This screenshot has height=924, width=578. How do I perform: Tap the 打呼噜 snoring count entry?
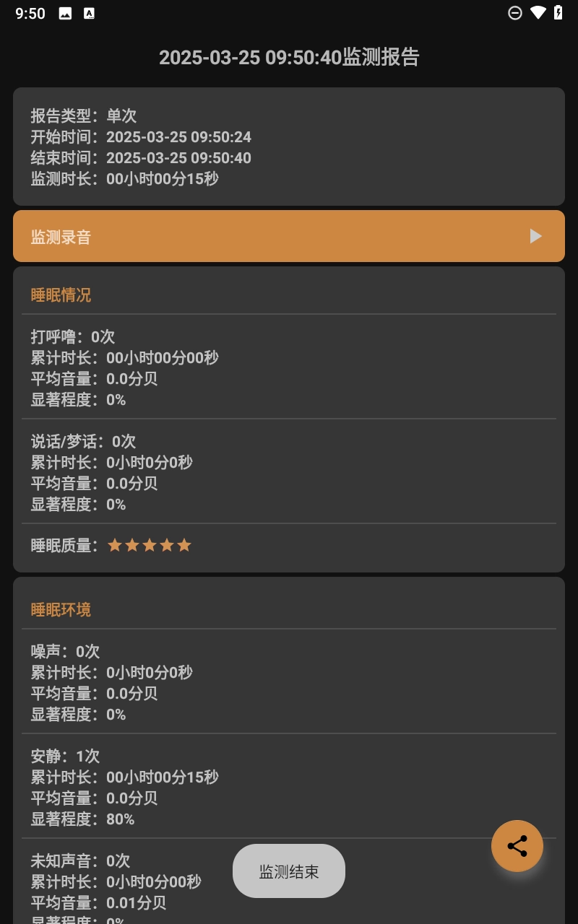pyautogui.click(x=73, y=336)
